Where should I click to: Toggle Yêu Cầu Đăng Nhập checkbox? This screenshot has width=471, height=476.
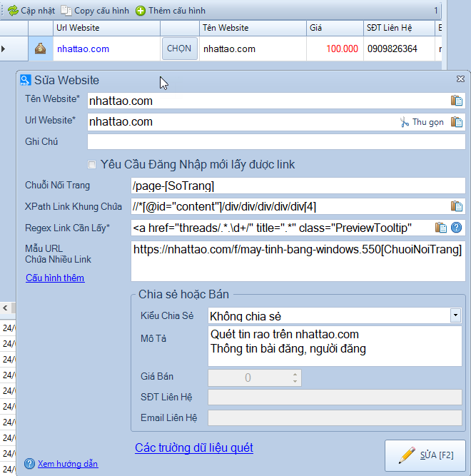(x=91, y=165)
